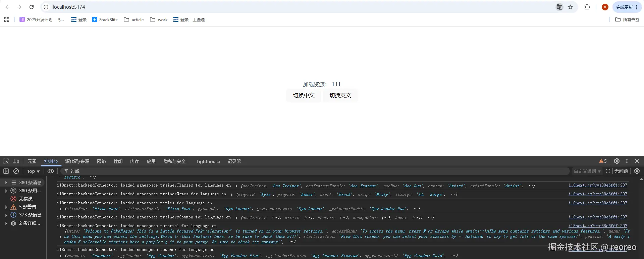The image size is (644, 259).
Task: Reload the localhost page
Action: (x=32, y=7)
